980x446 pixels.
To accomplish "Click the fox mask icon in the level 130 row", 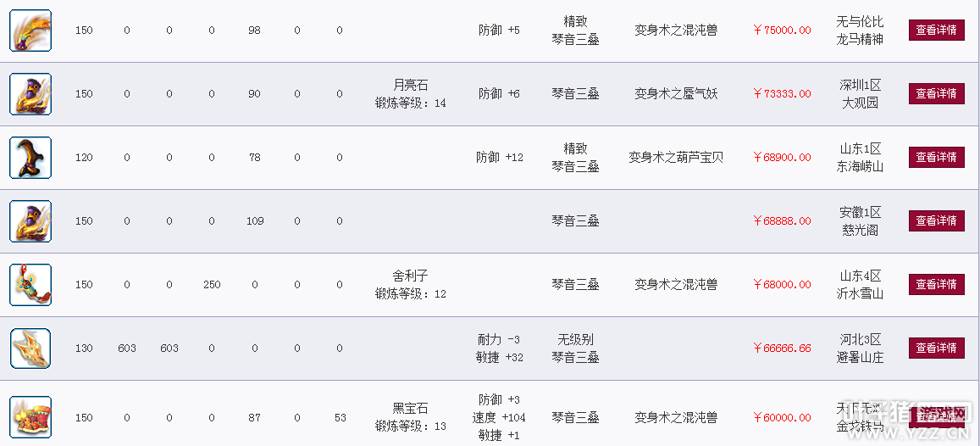I will pos(30,348).
